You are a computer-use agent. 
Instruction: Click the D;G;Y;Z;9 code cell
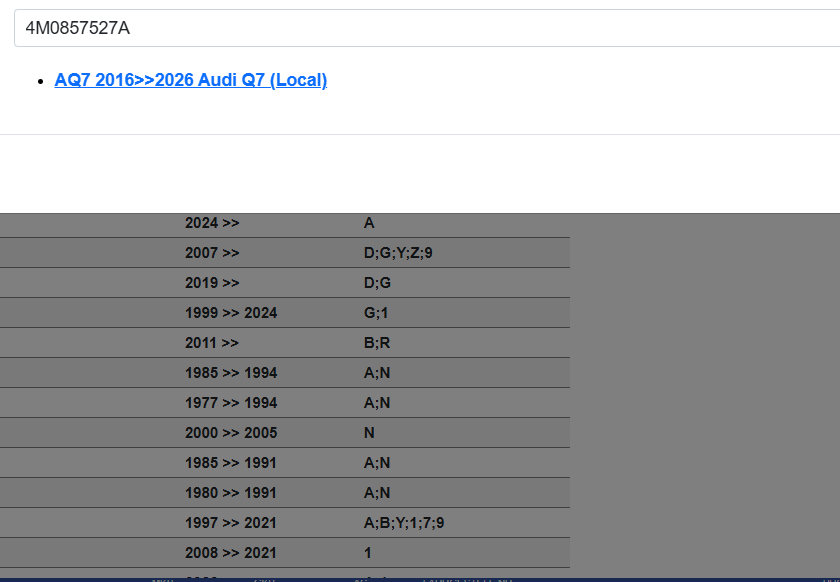(x=398, y=253)
